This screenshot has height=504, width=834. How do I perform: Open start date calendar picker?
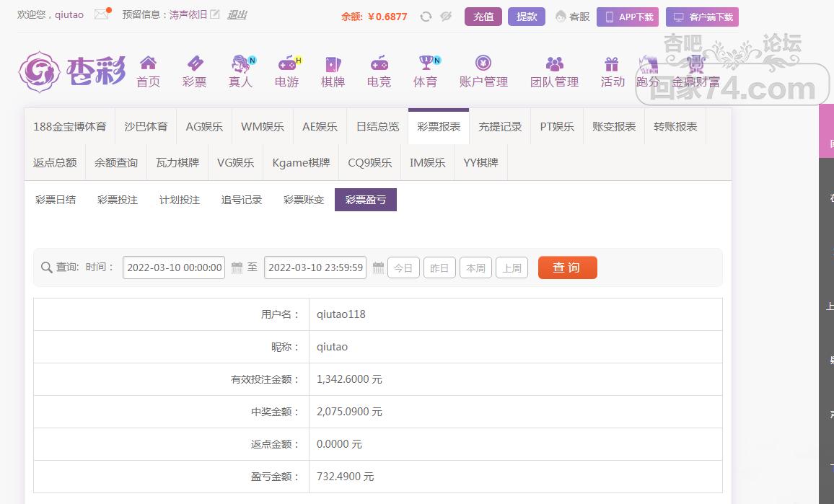(237, 268)
